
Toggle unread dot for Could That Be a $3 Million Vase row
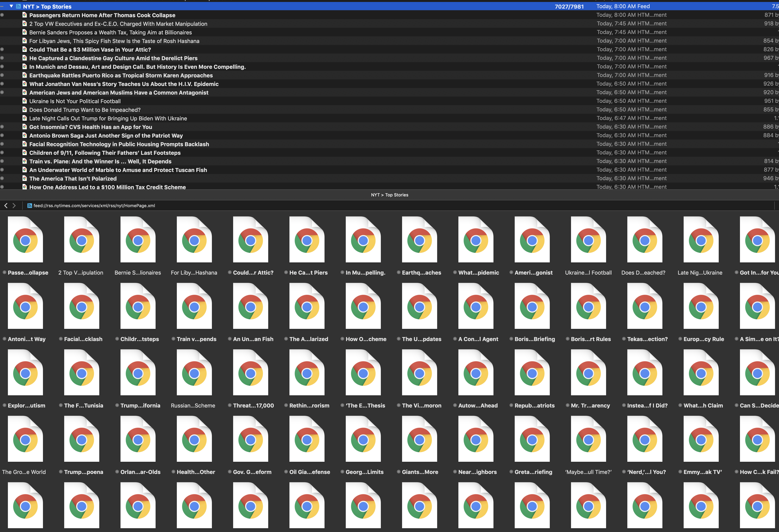pos(2,49)
